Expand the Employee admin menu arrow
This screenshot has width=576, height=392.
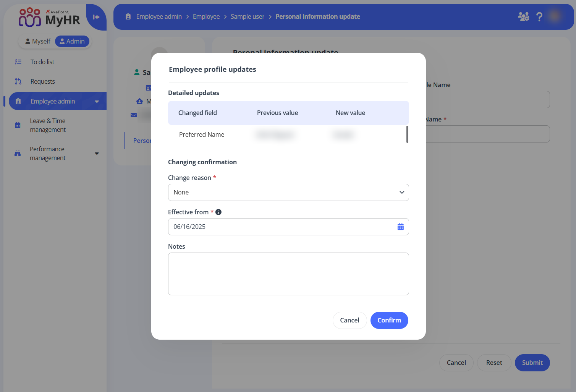(x=97, y=102)
